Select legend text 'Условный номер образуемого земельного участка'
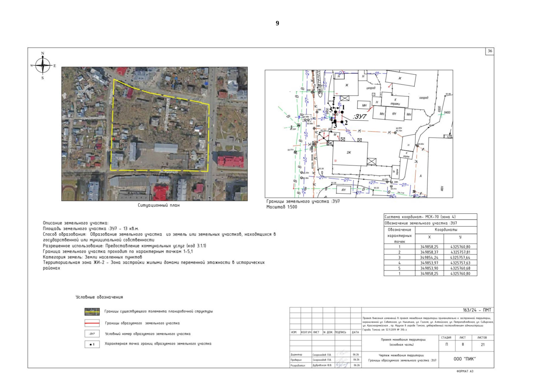The height and width of the screenshot is (392, 555). (x=147, y=334)
